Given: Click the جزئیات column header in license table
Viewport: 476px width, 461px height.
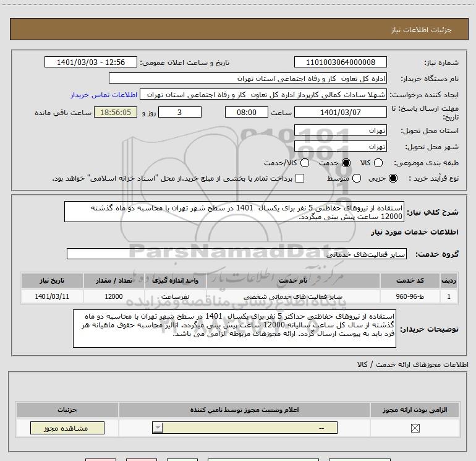Looking at the screenshot, I should pyautogui.click(x=67, y=410).
